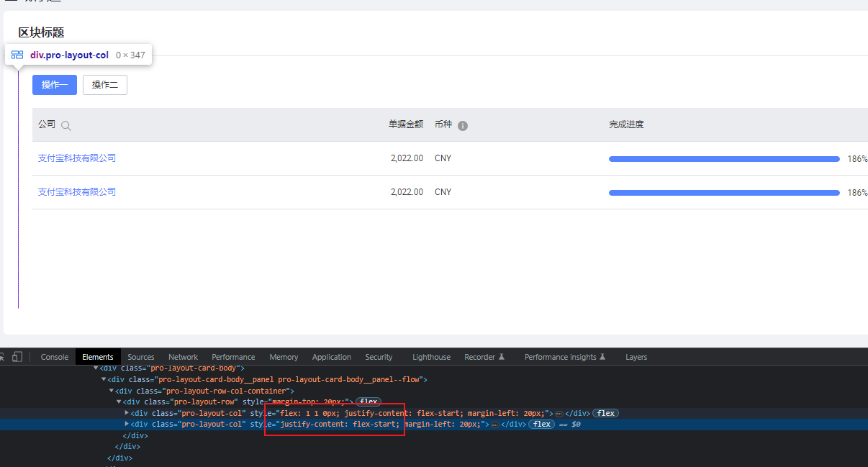The image size is (868, 467).
Task: Toggle the flex badge next to pro-layout-row
Action: [368, 402]
